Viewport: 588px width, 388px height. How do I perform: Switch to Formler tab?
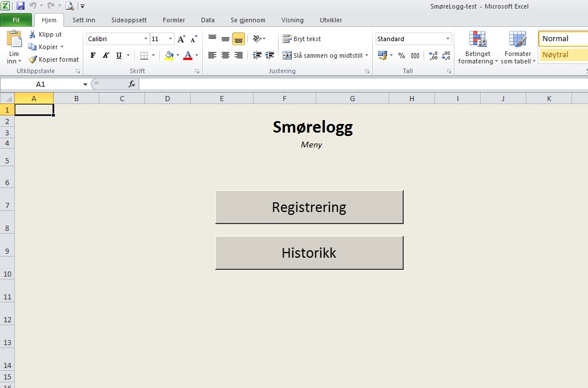(174, 20)
